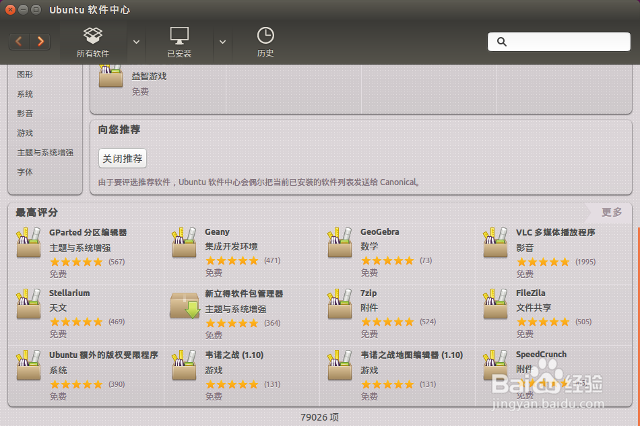Click the VLC 多媒体播放程序 app icon
This screenshot has width=640, height=426.
click(495, 243)
